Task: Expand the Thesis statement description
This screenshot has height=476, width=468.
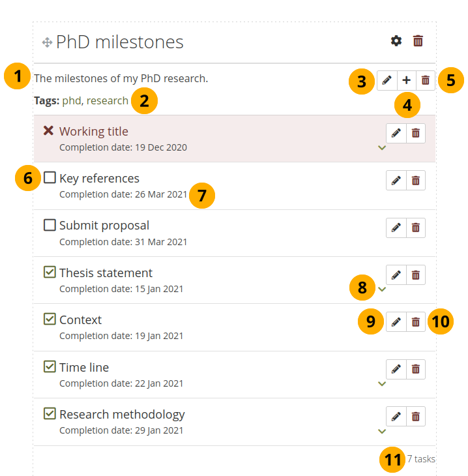Action: (x=382, y=290)
